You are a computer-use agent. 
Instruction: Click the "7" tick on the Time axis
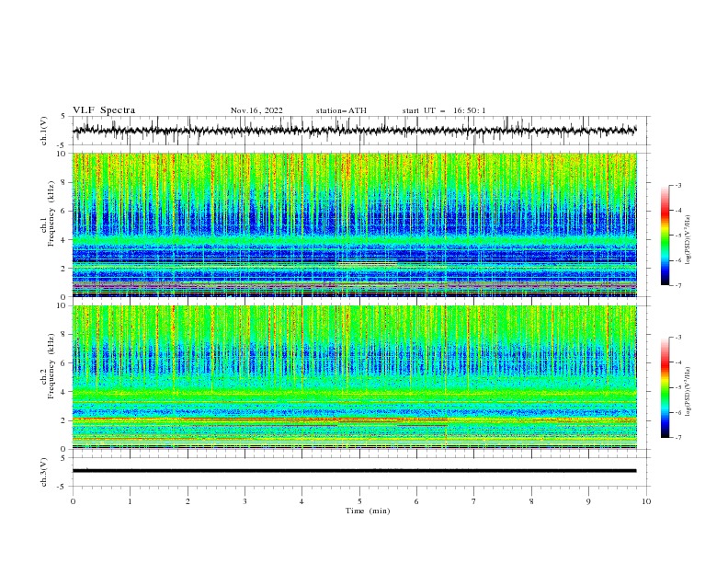[474, 501]
